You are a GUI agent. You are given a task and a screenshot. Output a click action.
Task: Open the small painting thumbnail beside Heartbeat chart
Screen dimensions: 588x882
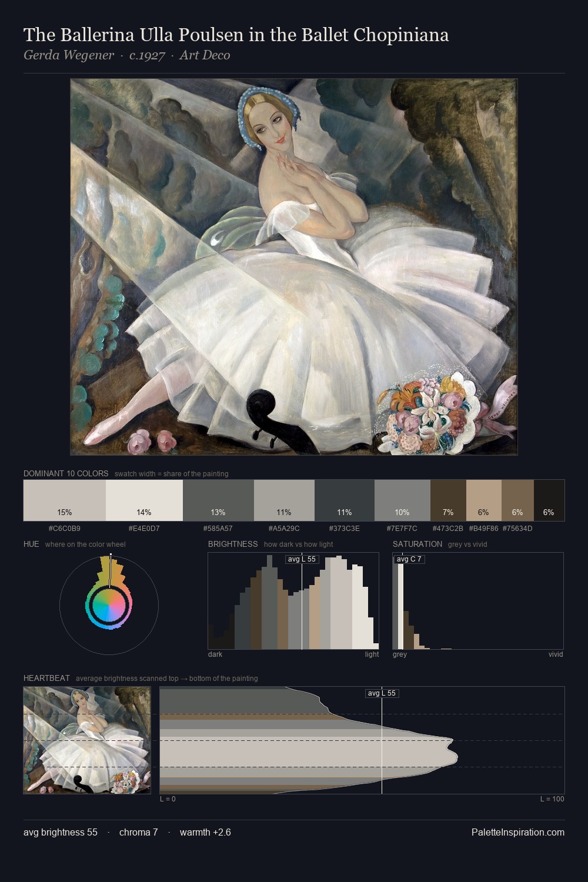[87, 740]
